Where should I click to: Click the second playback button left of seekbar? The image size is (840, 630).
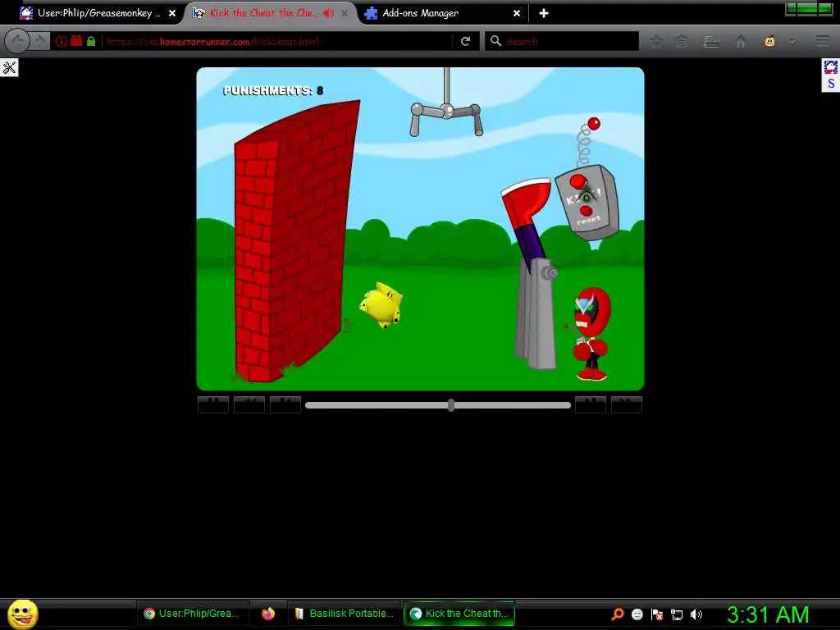click(x=249, y=404)
